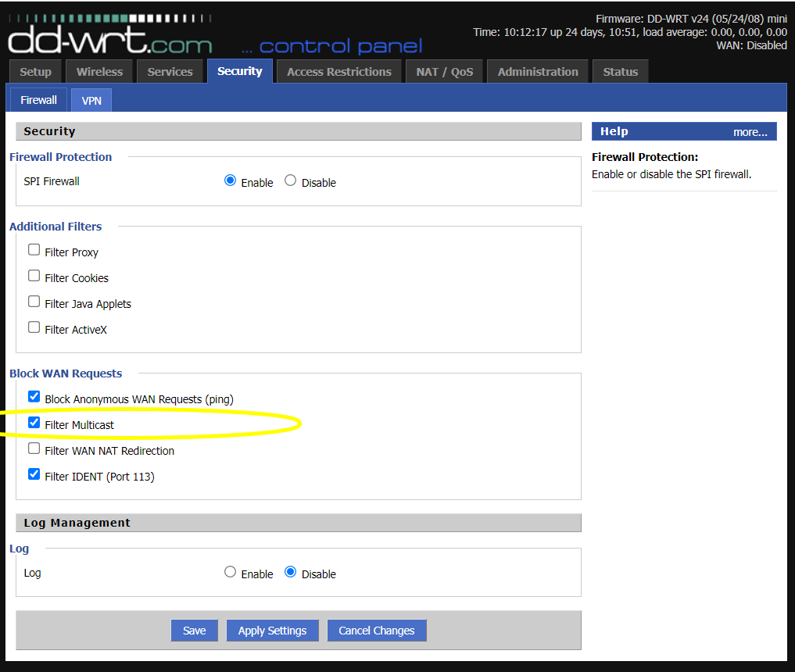This screenshot has height=672, width=795.
Task: Check the Filter Proxy checkbox
Action: (x=34, y=250)
